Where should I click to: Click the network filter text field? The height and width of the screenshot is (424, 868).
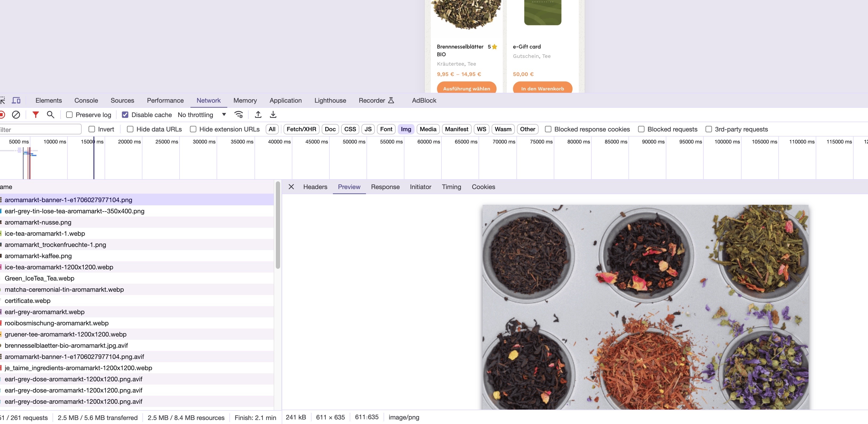41,130
